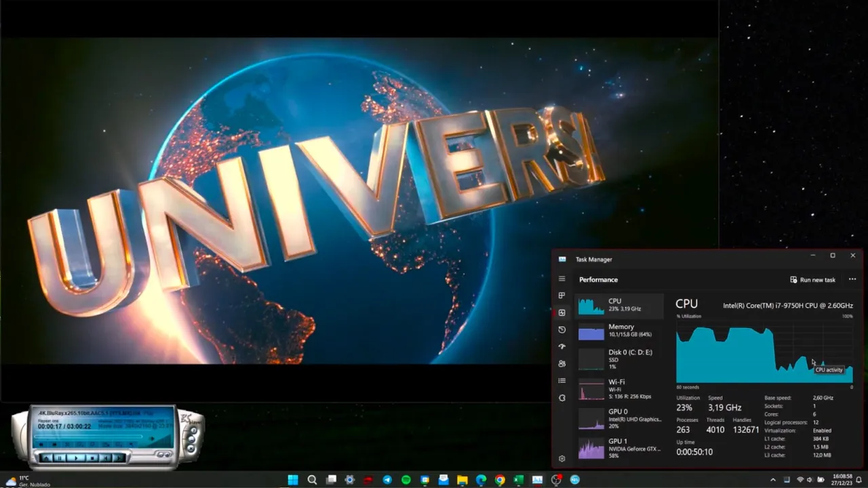This screenshot has width=868, height=488.
Task: Skip to next in BSPlayer
Action: (119, 458)
